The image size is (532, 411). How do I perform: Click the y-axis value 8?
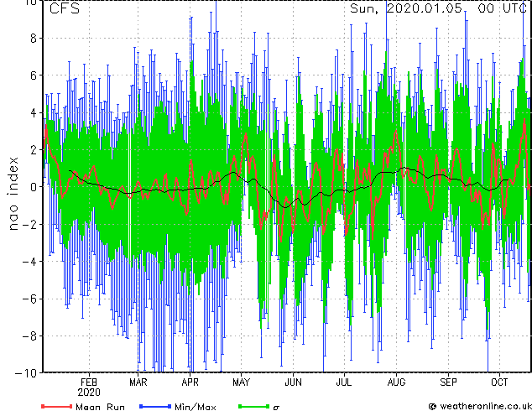pyautogui.click(x=34, y=39)
